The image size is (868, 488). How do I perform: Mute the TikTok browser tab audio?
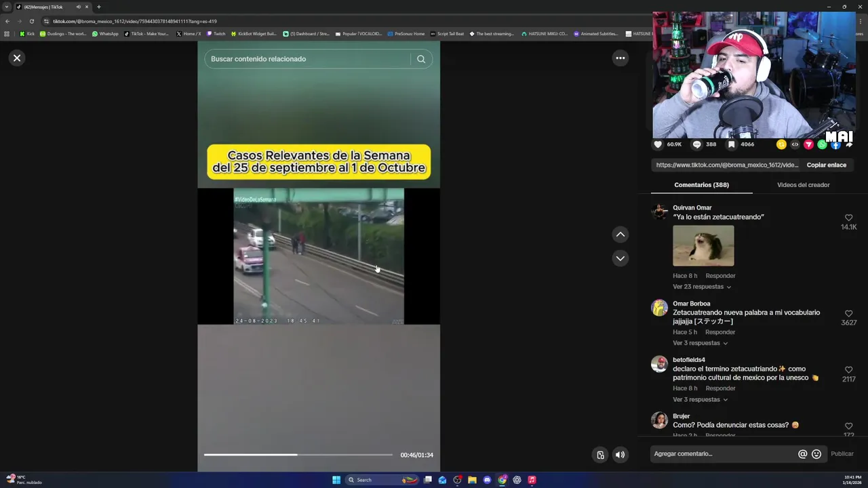[78, 7]
